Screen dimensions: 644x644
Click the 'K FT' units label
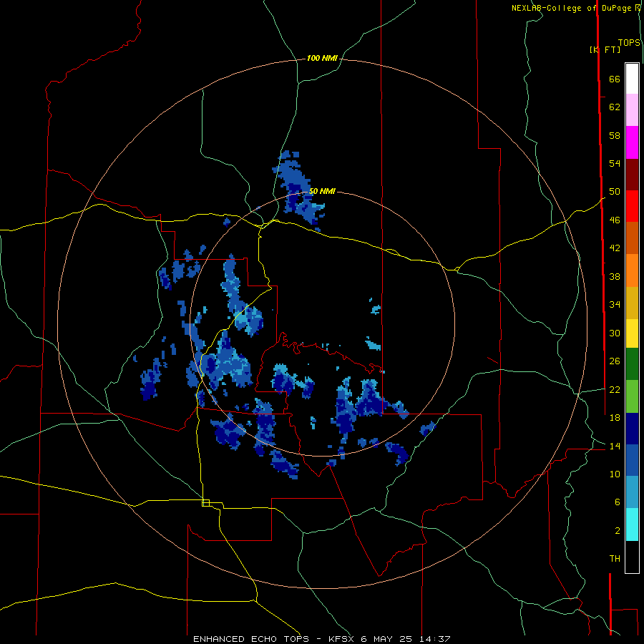(x=605, y=49)
